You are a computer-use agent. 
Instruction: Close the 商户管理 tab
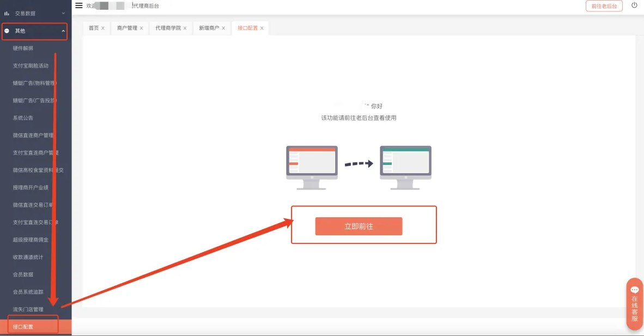142,28
